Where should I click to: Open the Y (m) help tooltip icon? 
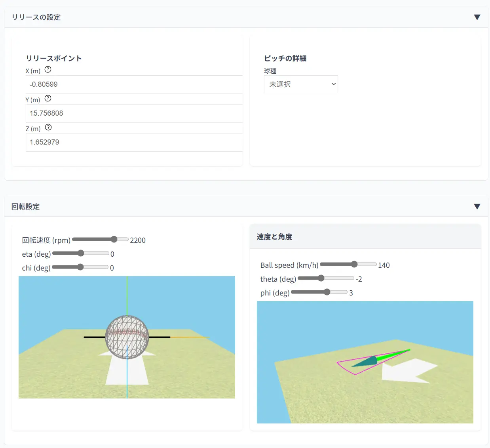[47, 98]
